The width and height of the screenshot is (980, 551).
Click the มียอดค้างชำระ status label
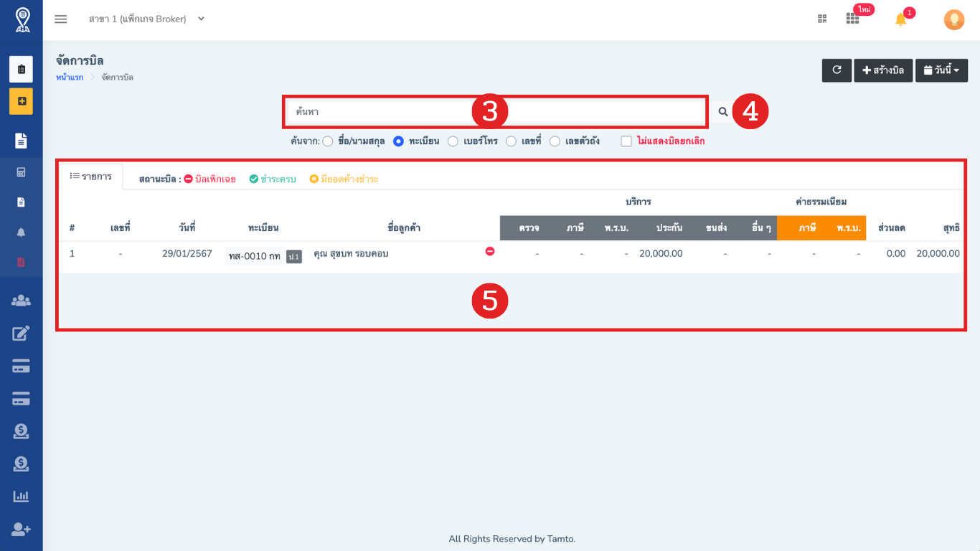point(344,179)
